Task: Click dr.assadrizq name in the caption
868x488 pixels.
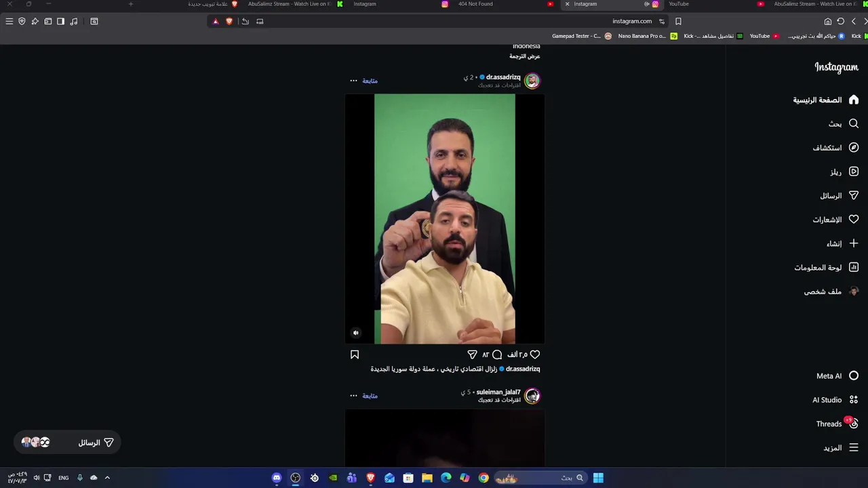Action: point(523,369)
